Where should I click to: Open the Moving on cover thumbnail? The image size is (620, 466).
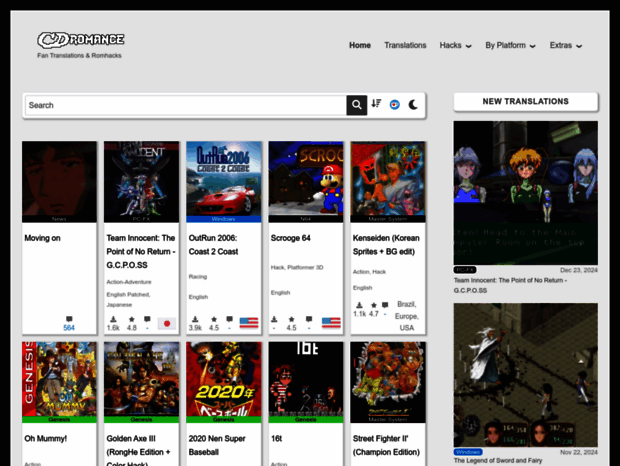(x=59, y=181)
